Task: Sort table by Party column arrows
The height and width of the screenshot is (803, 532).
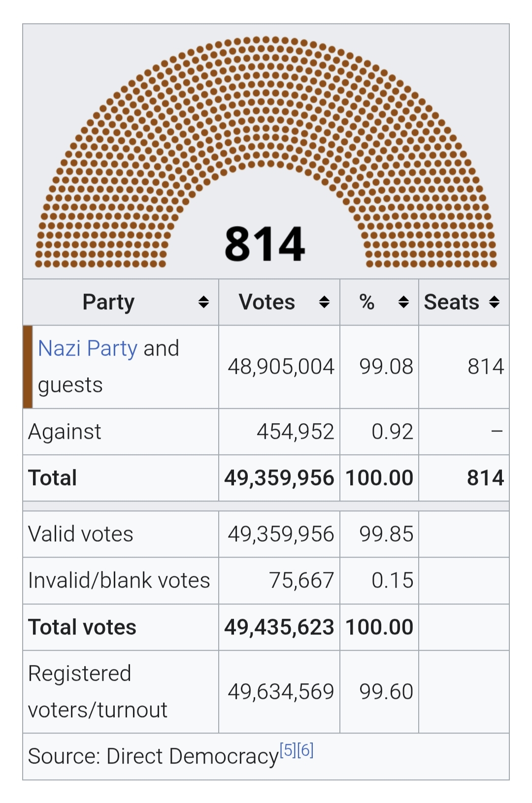Action: [203, 302]
